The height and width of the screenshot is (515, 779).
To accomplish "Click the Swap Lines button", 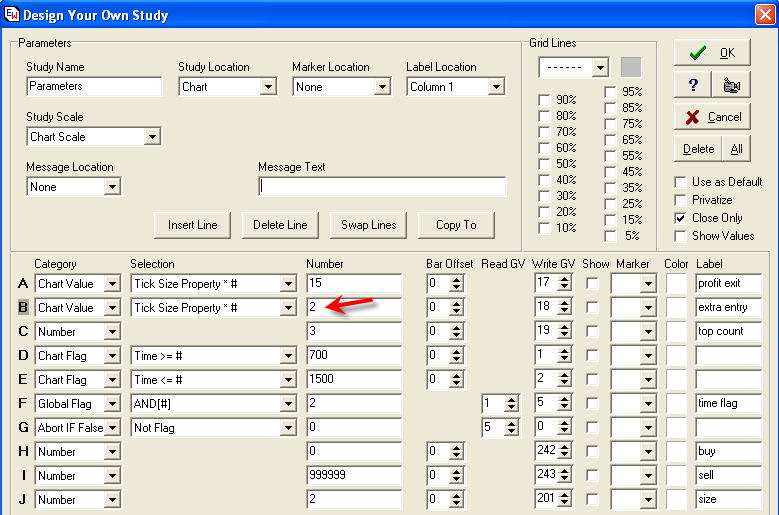I will pyautogui.click(x=369, y=225).
